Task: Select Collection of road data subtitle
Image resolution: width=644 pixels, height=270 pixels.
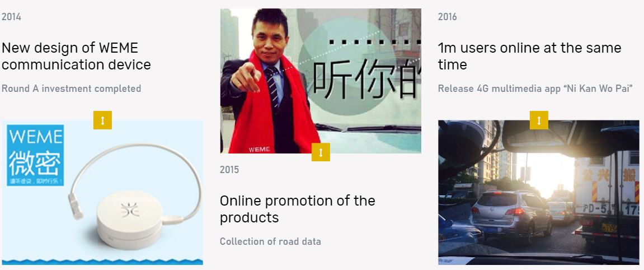Action: pyautogui.click(x=270, y=241)
